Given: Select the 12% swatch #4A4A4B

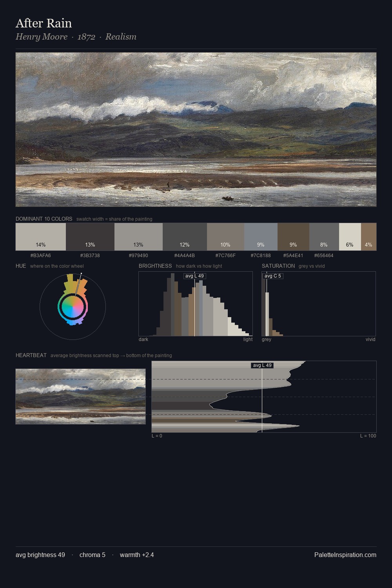Looking at the screenshot, I should click(x=185, y=237).
